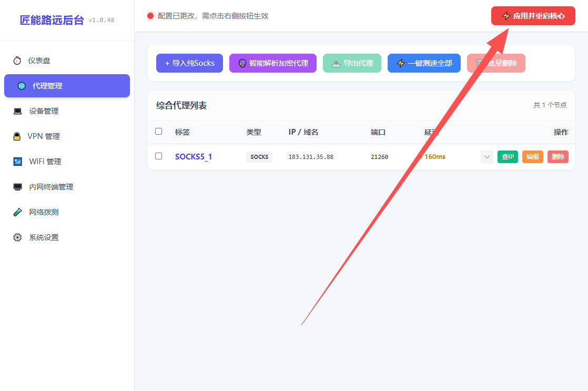Toggle the select-all checkbox in table header
This screenshot has width=588, height=391.
(159, 132)
